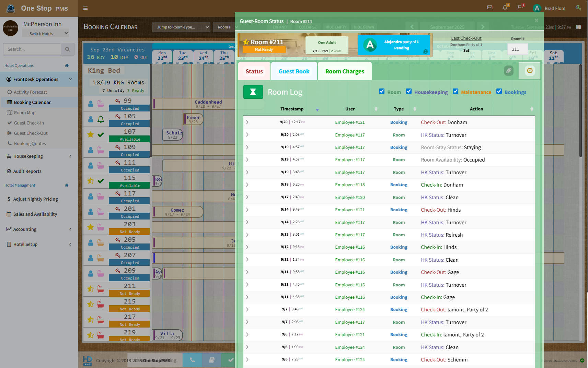The height and width of the screenshot is (368, 588).
Task: Click the booking calendar vertical scrollbar
Action: point(580,110)
